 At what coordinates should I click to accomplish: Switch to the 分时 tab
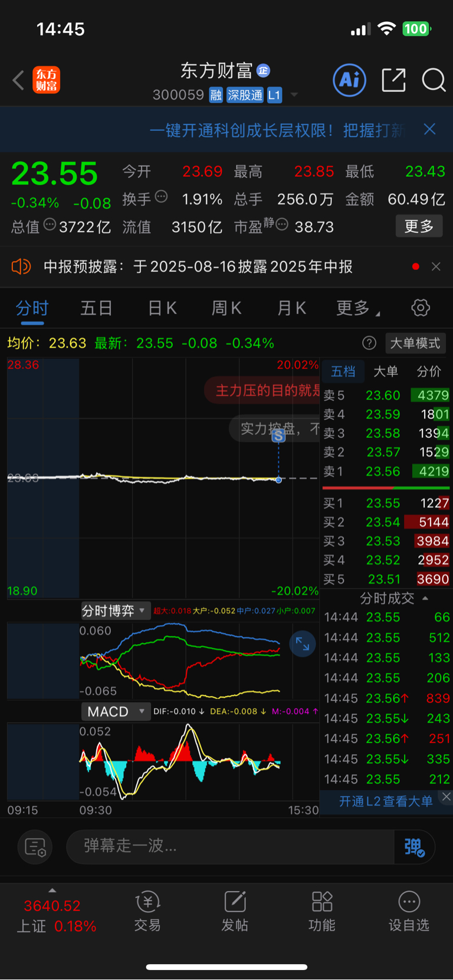[x=32, y=308]
